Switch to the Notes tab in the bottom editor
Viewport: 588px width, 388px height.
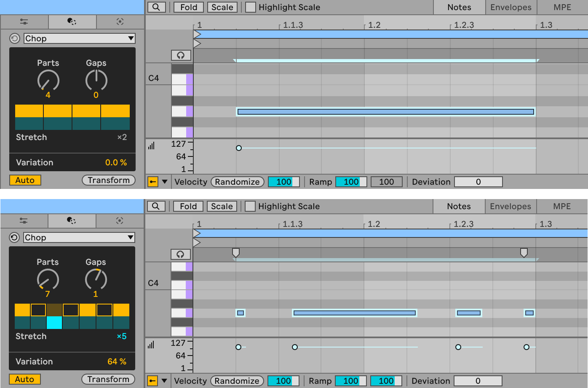[x=459, y=206]
